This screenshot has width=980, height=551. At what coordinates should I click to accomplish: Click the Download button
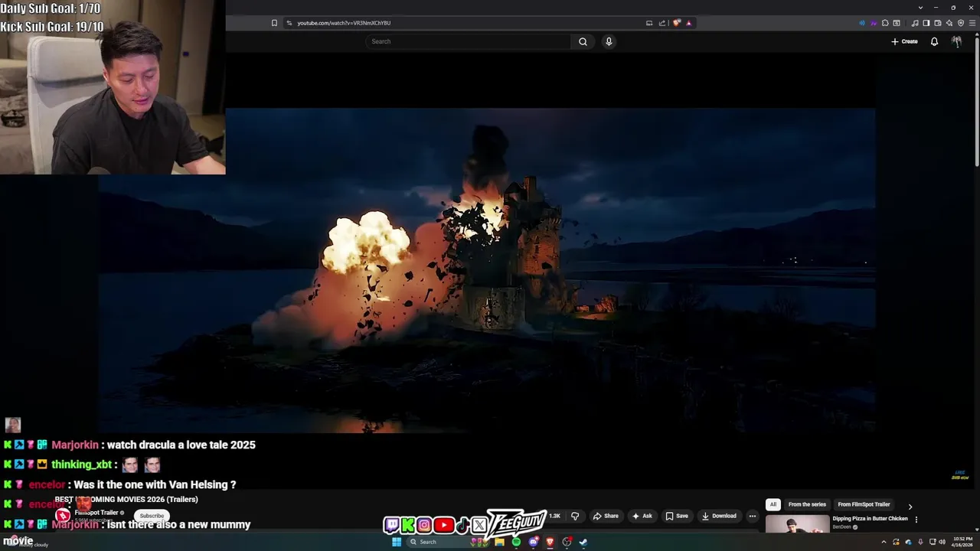[719, 516]
